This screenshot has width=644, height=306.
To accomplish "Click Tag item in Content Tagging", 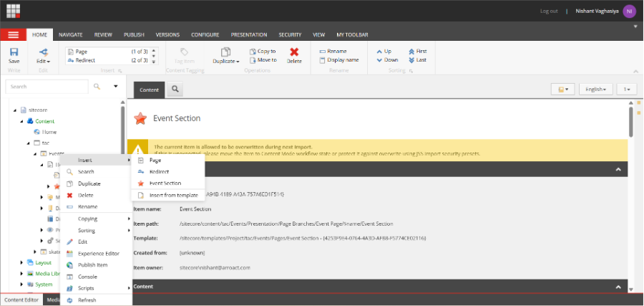I will coord(185,55).
